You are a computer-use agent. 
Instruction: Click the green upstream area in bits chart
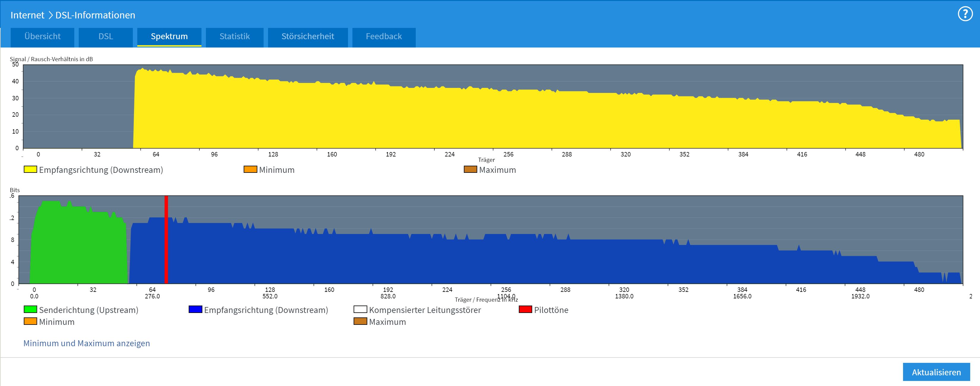tap(76, 247)
